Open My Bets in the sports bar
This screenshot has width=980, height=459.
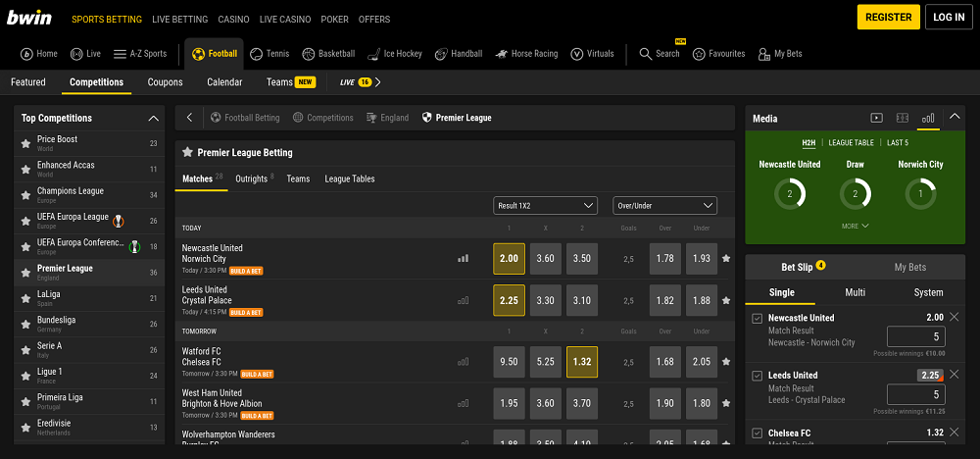click(780, 54)
